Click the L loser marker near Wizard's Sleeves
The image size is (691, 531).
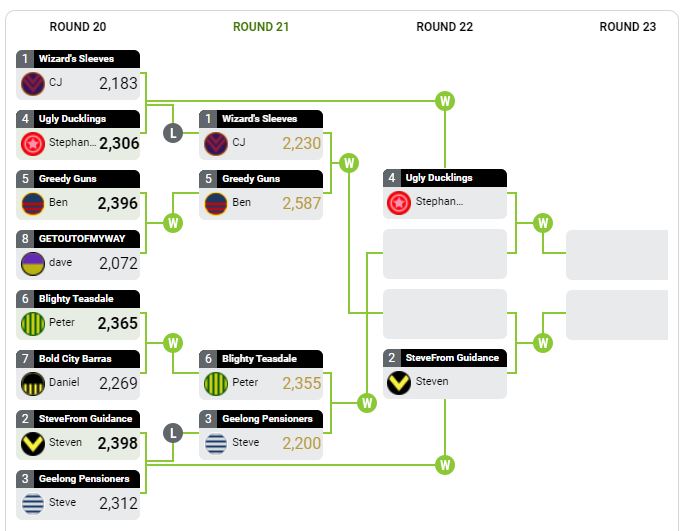(x=173, y=133)
